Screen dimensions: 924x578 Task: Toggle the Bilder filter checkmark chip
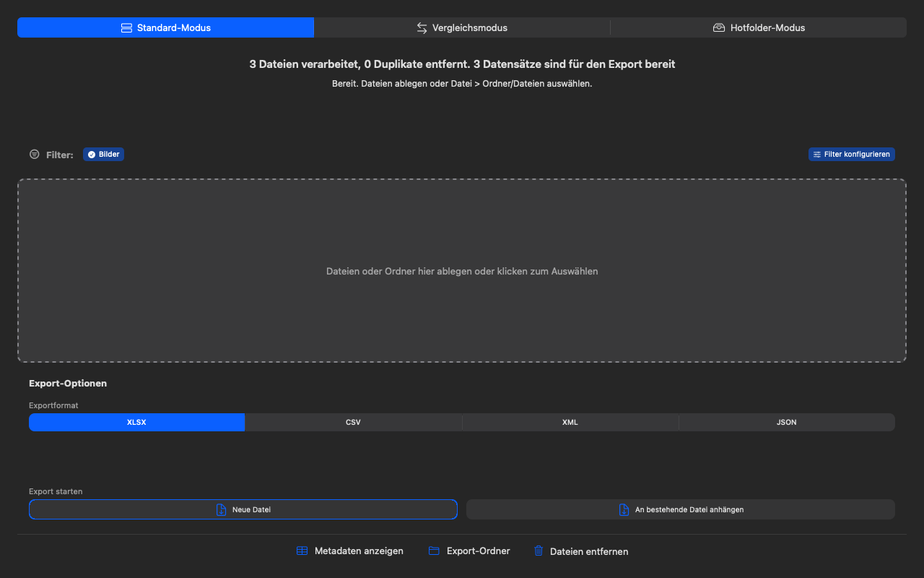(x=103, y=155)
